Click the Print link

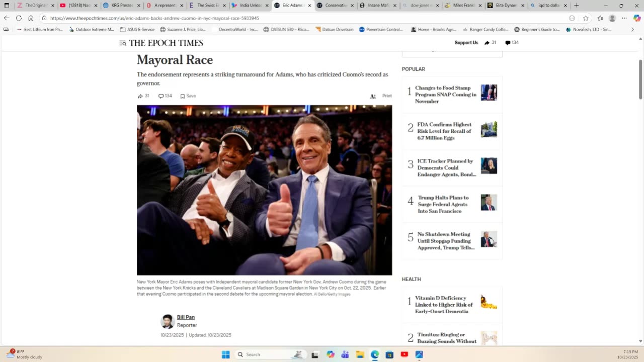pos(387,96)
